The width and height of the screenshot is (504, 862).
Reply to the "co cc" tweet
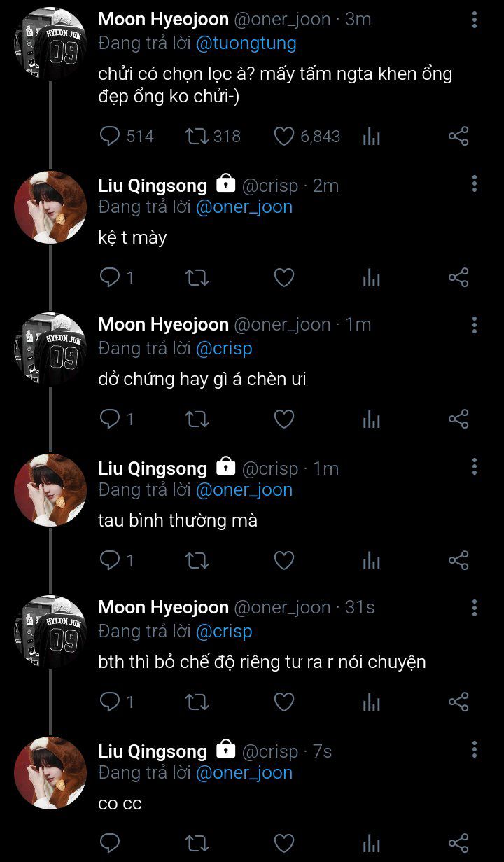pyautogui.click(x=110, y=844)
